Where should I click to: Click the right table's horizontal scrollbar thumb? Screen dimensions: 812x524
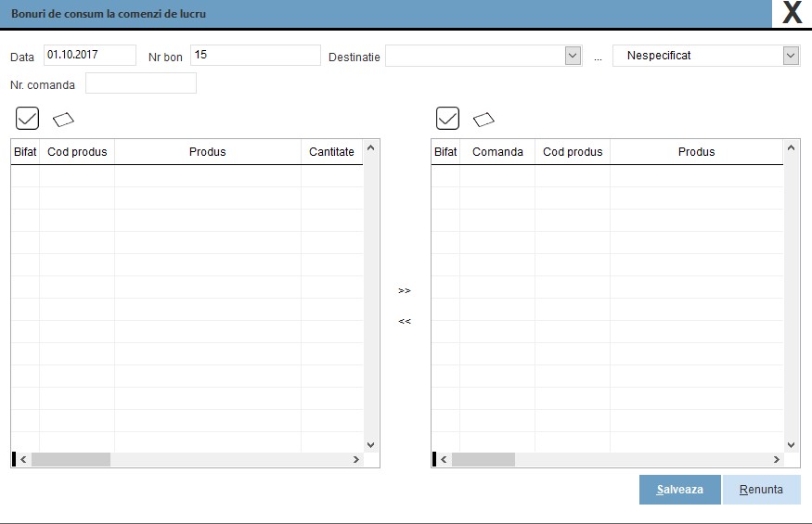click(x=483, y=459)
